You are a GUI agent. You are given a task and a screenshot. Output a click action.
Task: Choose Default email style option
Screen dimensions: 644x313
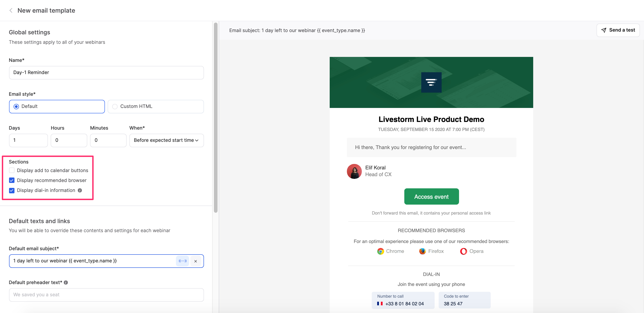(x=16, y=106)
